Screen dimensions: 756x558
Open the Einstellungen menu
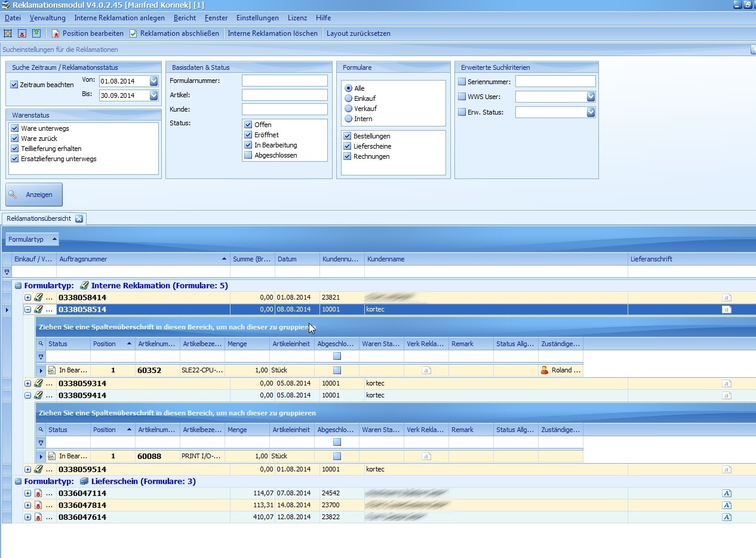(x=257, y=18)
